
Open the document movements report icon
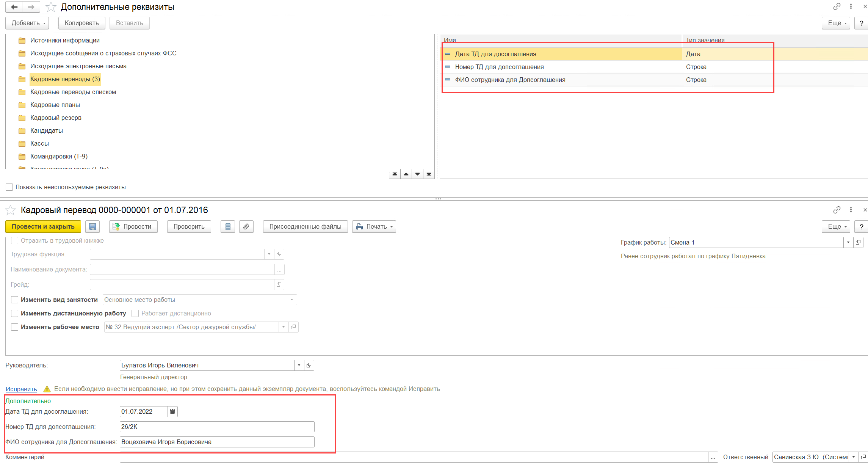coord(228,227)
